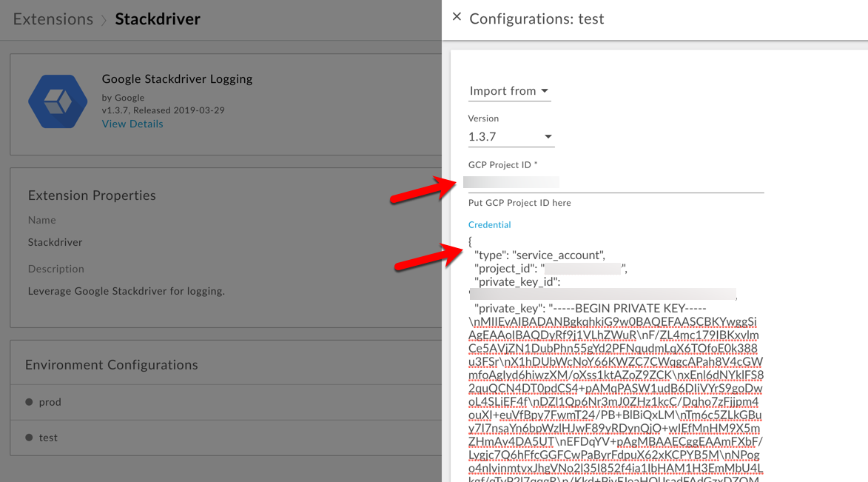This screenshot has height=482, width=868.
Task: Select the prod environment configuration
Action: 226,402
